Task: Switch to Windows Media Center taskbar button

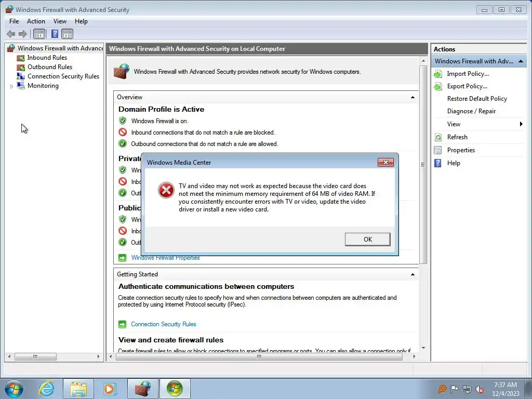Action: (175, 389)
